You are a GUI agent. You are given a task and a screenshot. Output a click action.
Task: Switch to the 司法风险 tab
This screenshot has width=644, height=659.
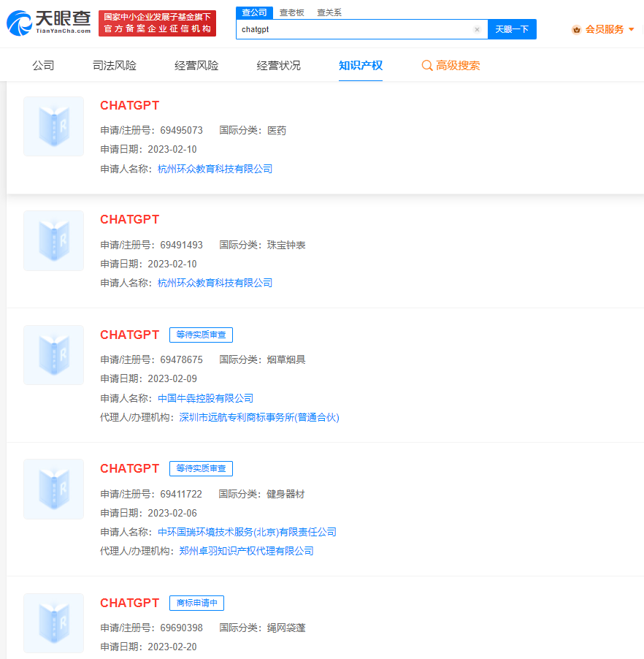115,66
